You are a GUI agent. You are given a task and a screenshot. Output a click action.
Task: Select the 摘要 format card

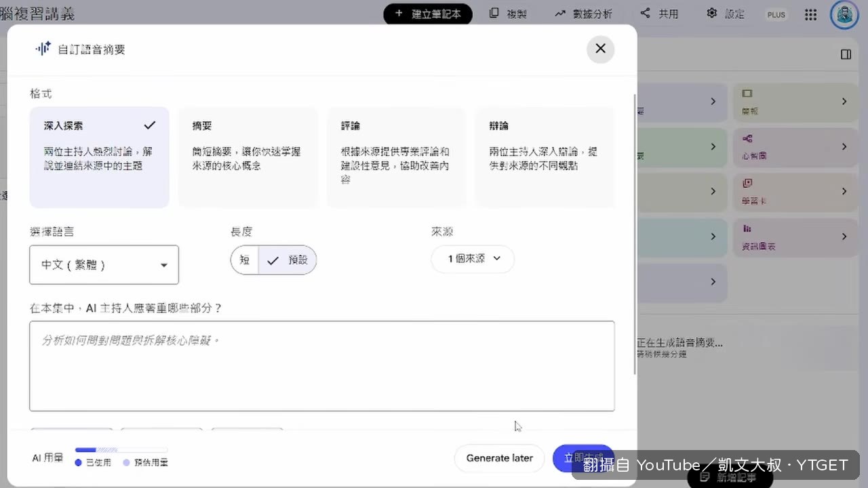pos(248,157)
